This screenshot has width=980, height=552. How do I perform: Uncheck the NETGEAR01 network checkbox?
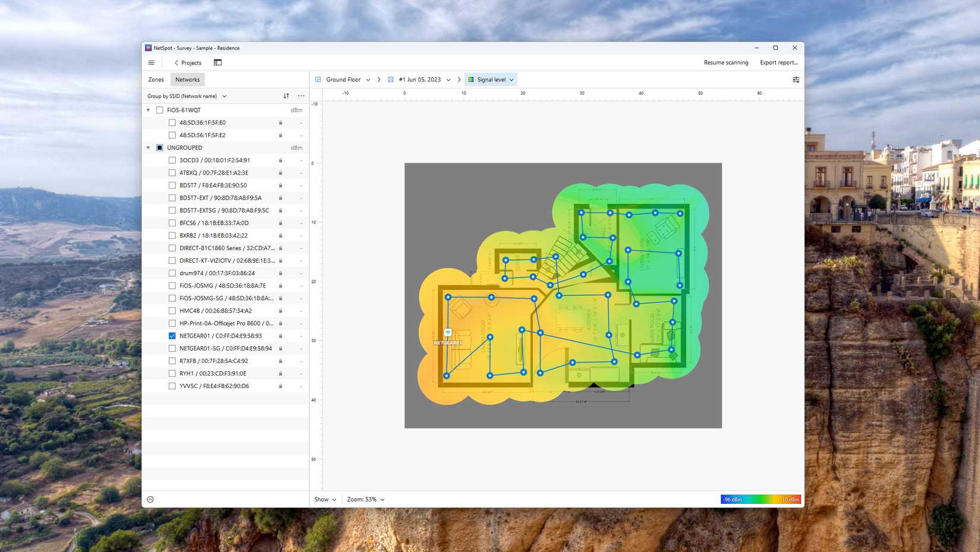click(x=172, y=336)
